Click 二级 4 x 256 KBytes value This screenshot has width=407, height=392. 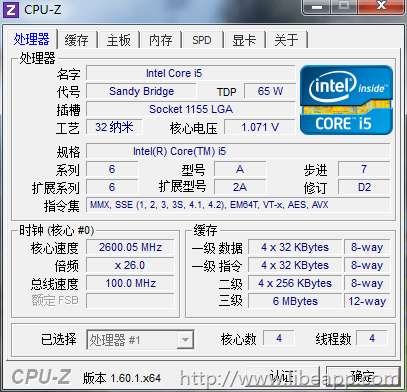click(295, 283)
